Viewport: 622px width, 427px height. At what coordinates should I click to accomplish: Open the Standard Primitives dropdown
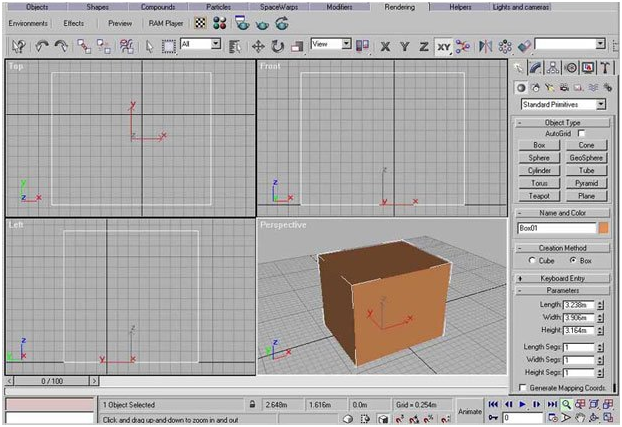tap(563, 104)
